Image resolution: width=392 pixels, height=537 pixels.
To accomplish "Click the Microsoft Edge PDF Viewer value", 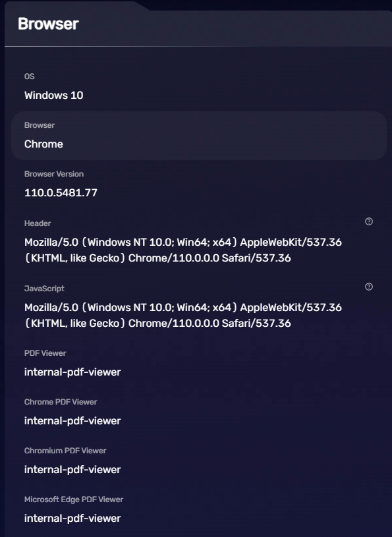I will (74, 517).
